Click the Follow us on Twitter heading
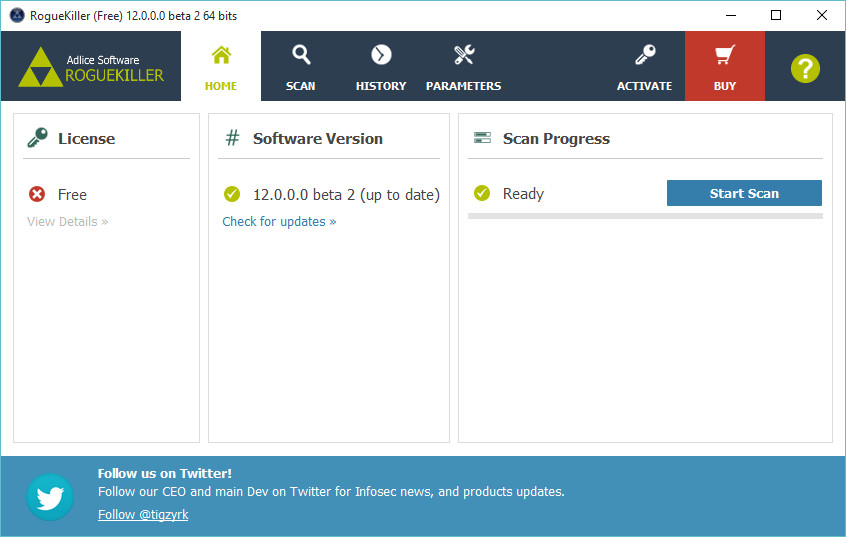Viewport: 846px width, 537px height. (165, 473)
